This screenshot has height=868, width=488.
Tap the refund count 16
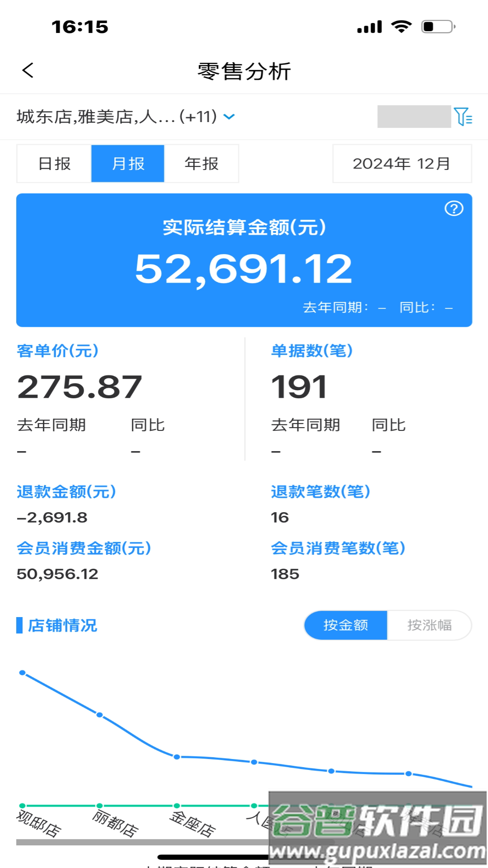point(280,518)
